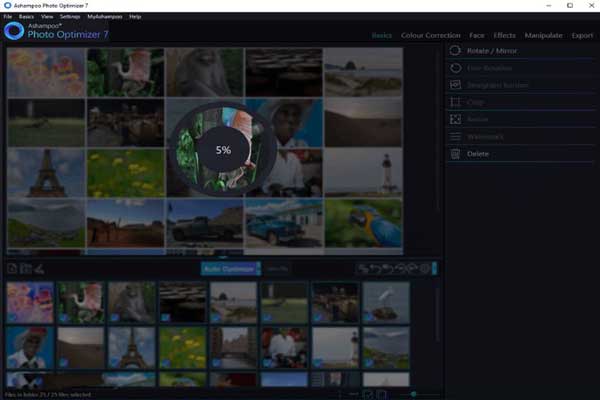Screen dimensions: 600x400
Task: Click the Auto Optimize button
Action: [x=229, y=269]
